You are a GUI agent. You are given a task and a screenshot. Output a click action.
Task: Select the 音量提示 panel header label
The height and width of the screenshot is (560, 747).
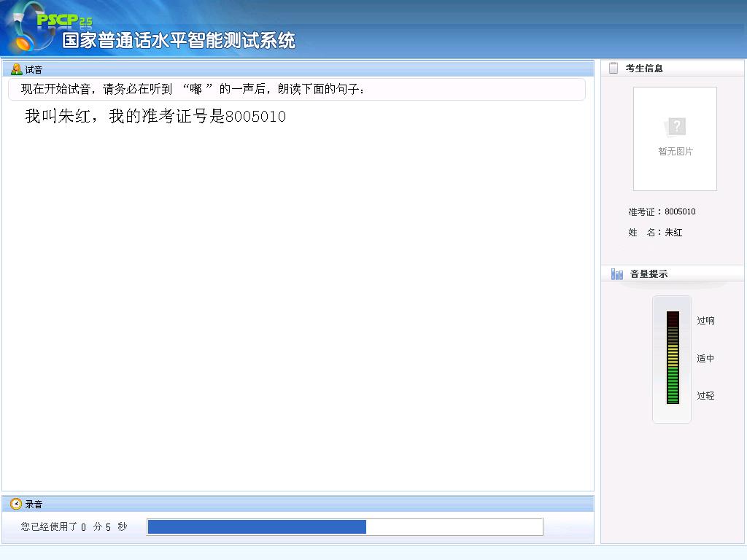pyautogui.click(x=649, y=274)
